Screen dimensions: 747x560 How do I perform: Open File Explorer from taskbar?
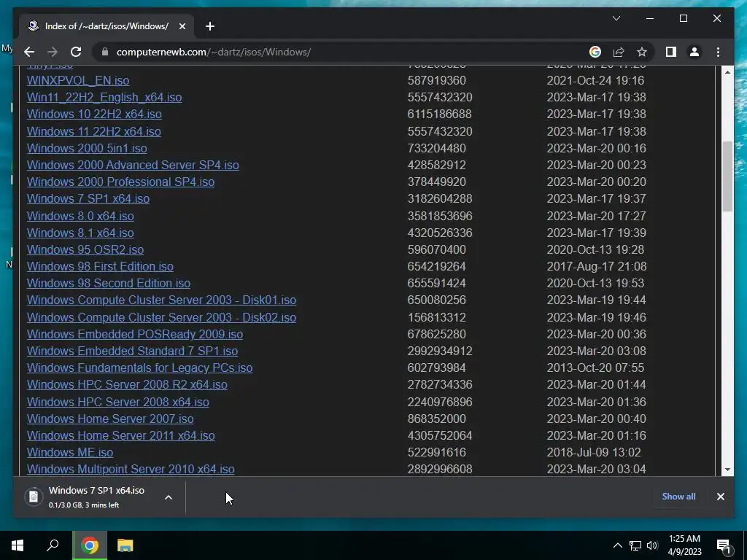click(x=125, y=545)
